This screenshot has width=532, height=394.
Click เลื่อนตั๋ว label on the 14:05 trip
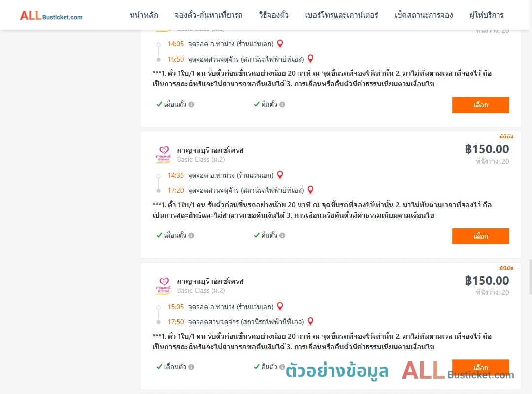pyautogui.click(x=175, y=104)
